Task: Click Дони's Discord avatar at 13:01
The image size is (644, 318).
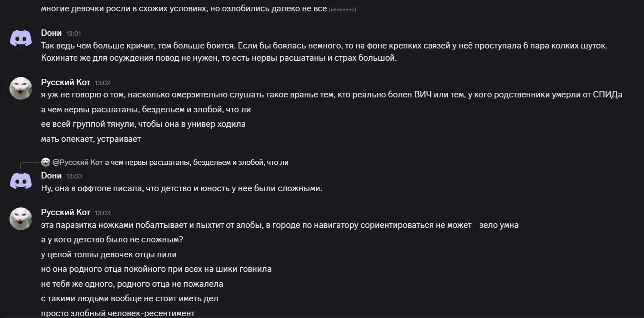Action: pyautogui.click(x=21, y=39)
